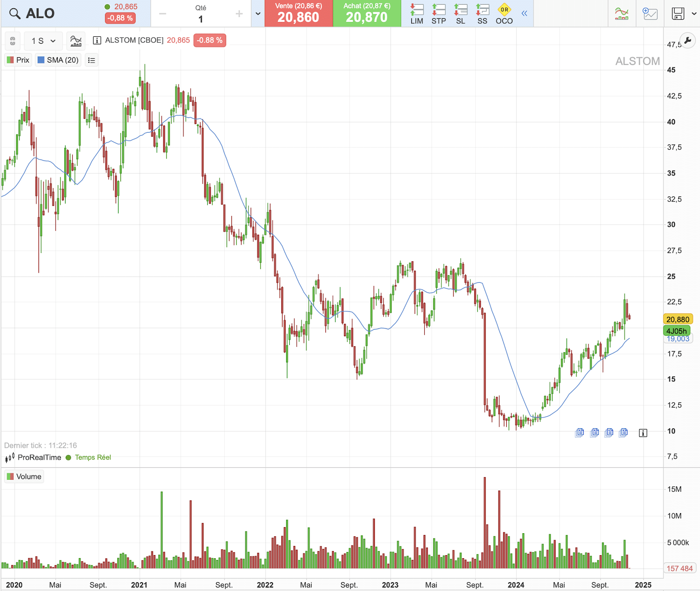
Task: Open the ALSTOM instrument info icon
Action: pos(97,40)
